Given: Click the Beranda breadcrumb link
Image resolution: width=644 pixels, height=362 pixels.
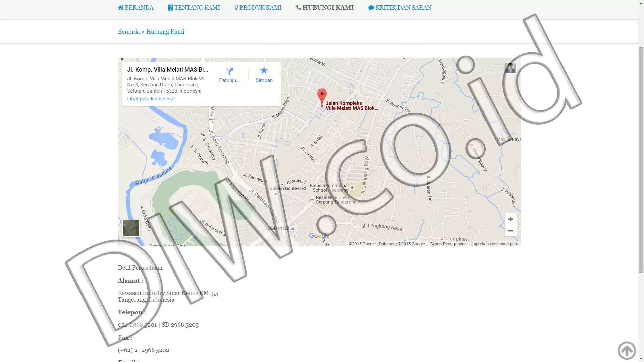Looking at the screenshot, I should coord(129,32).
